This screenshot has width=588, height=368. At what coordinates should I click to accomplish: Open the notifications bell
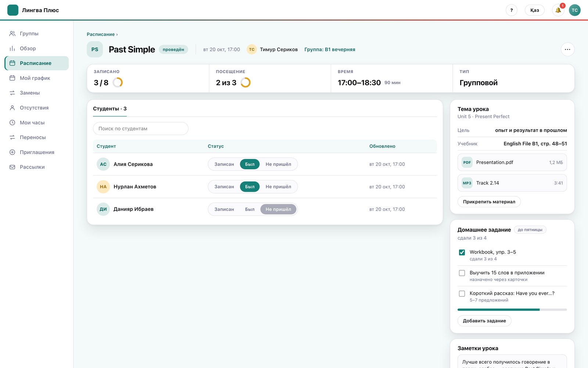point(558,10)
